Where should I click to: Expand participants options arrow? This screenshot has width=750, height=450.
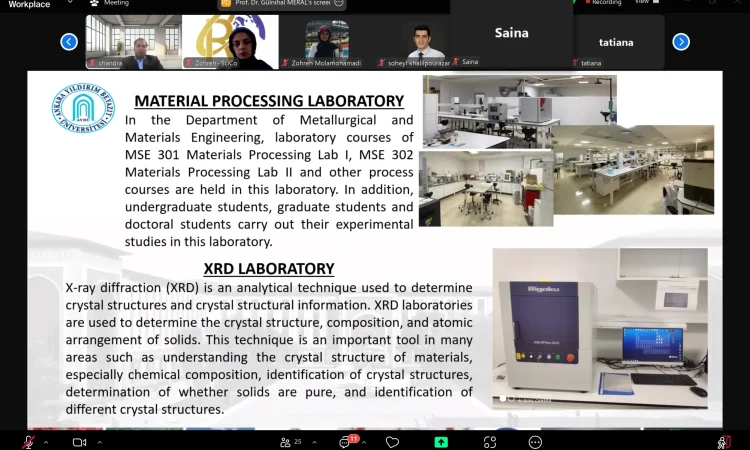314,442
